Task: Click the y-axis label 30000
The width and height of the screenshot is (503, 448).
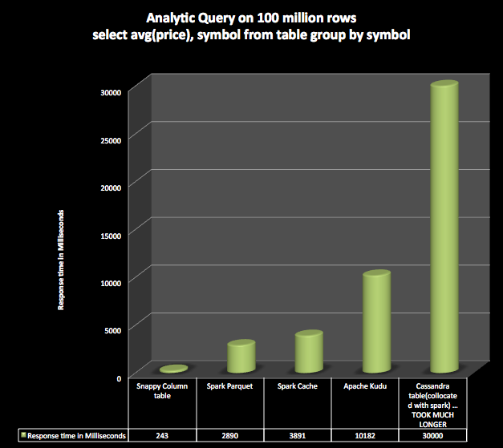Action: [111, 93]
